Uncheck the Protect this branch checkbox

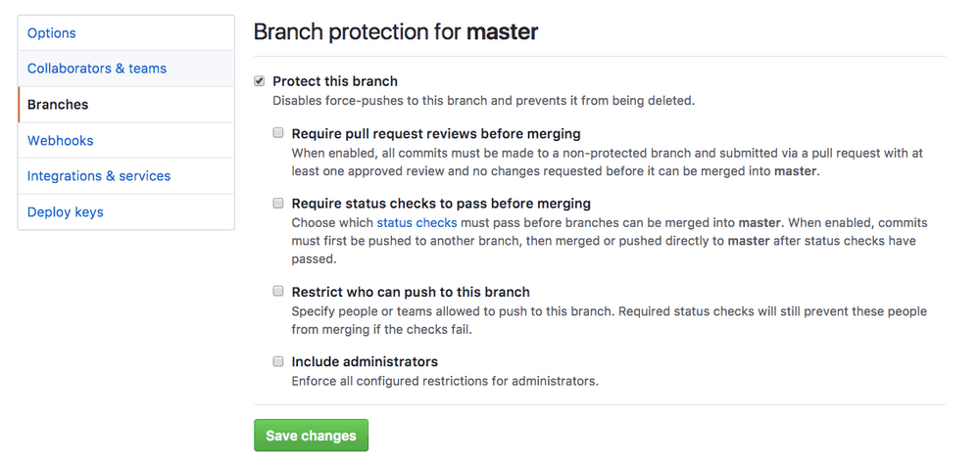[260, 81]
